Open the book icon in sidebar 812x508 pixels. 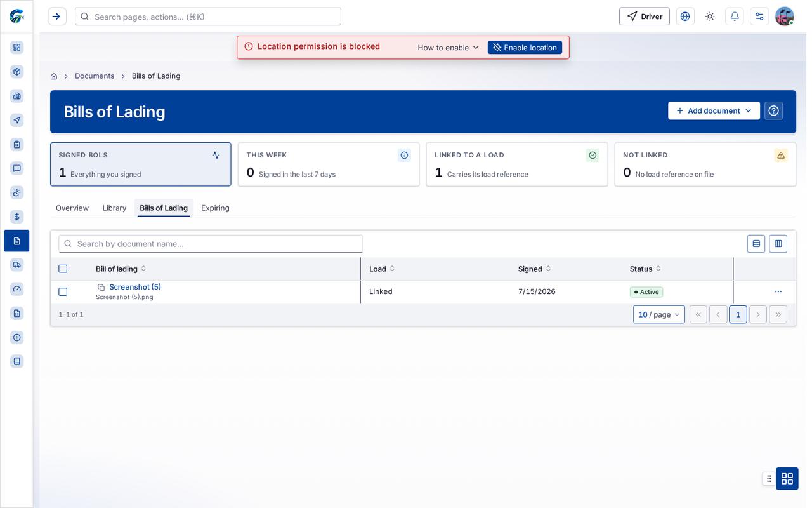coord(17,361)
